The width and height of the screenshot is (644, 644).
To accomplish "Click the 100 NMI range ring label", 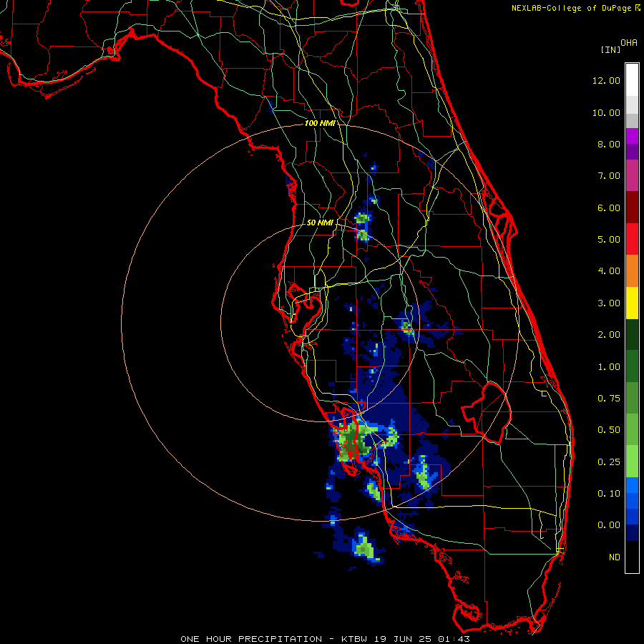I will coord(320,123).
